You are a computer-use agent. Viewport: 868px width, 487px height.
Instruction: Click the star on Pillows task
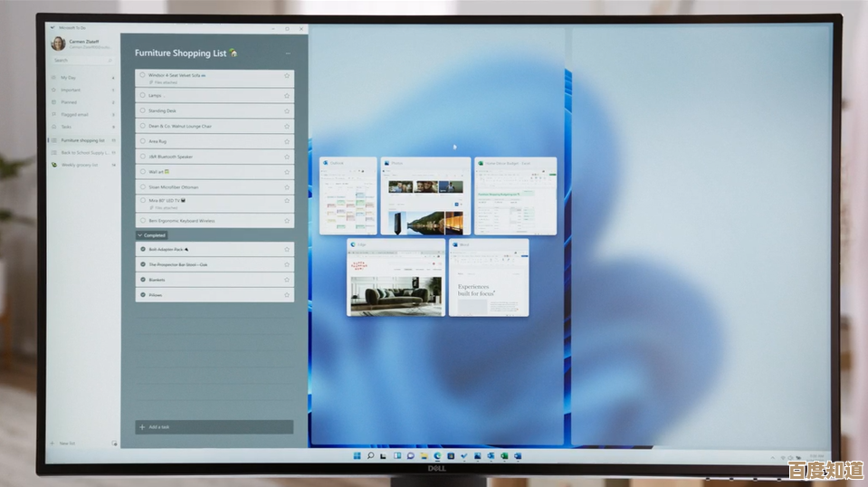pos(287,295)
